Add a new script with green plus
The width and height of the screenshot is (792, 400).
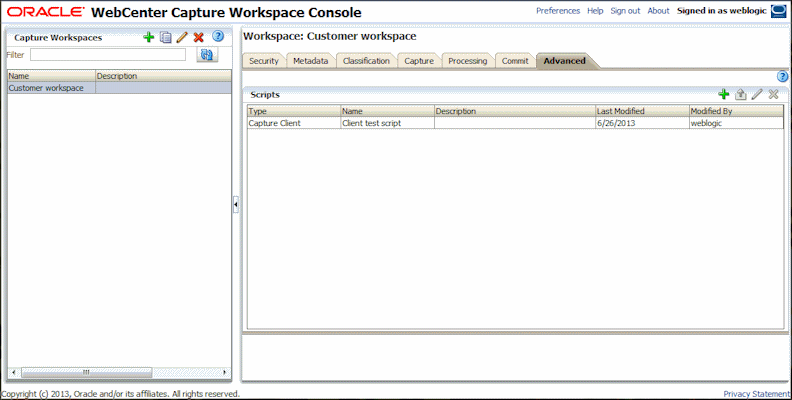(x=724, y=94)
